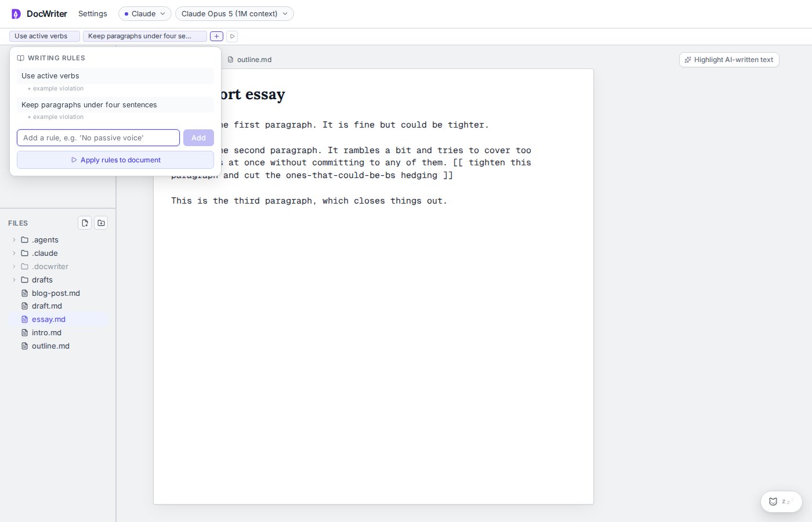Select the .claude folder
Image resolution: width=812 pixels, height=522 pixels.
pyautogui.click(x=58, y=253)
